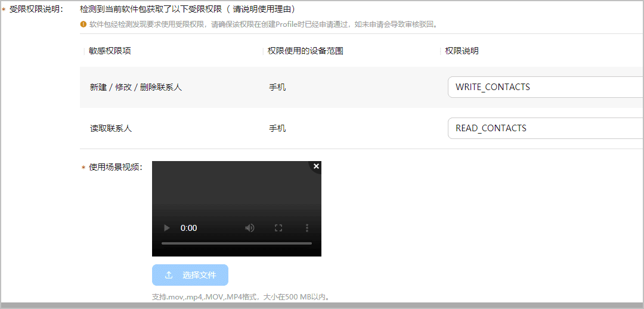Click the upload arrow icon on 选择文件

pos(169,275)
